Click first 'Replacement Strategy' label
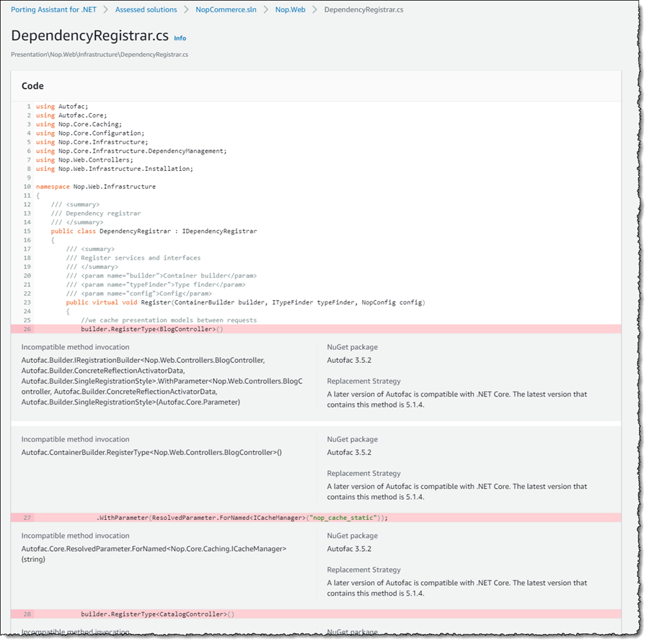Viewport: 649px width, 644px height. (x=364, y=381)
